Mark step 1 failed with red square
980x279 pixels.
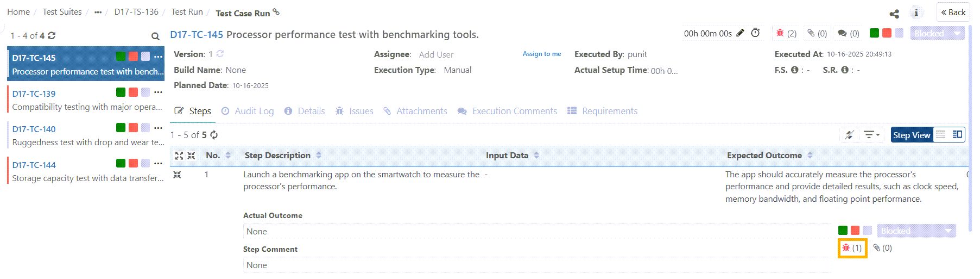[855, 231]
